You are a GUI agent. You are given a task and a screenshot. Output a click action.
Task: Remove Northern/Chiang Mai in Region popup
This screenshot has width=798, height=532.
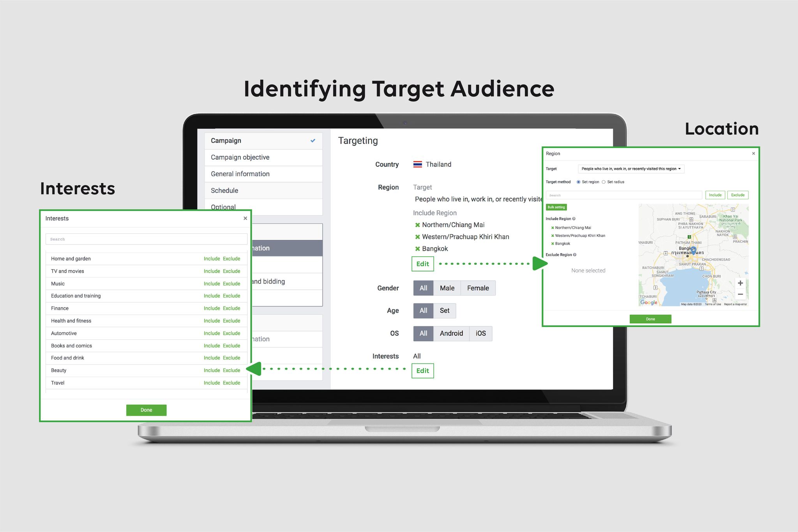click(553, 228)
